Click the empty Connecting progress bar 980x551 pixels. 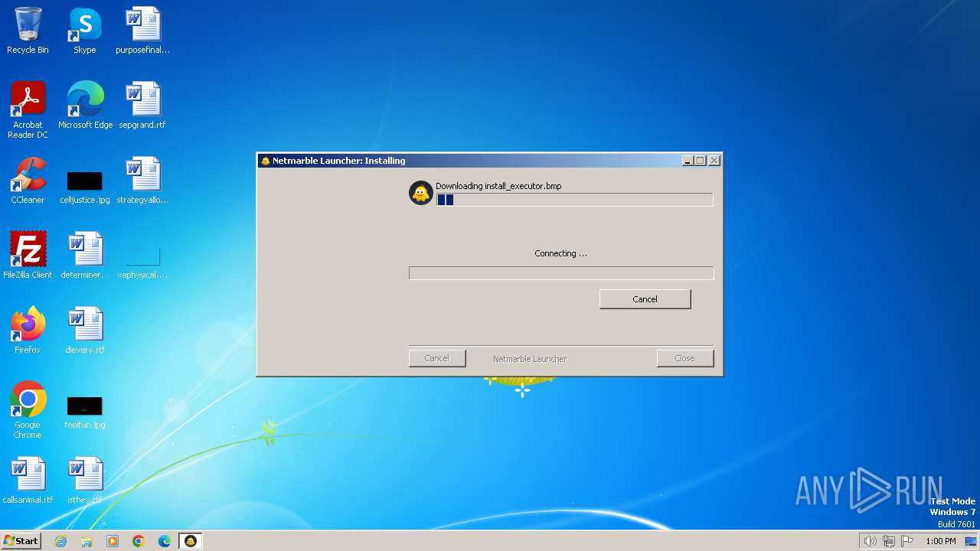click(x=561, y=273)
